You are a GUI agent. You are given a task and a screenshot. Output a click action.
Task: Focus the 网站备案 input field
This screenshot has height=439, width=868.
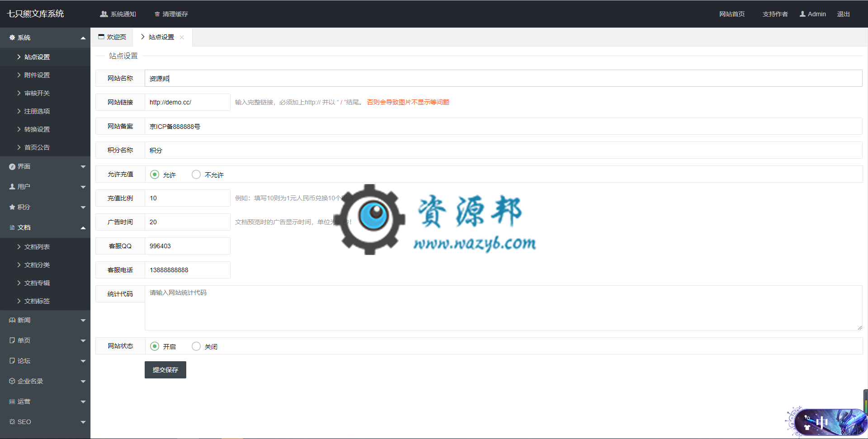(503, 126)
